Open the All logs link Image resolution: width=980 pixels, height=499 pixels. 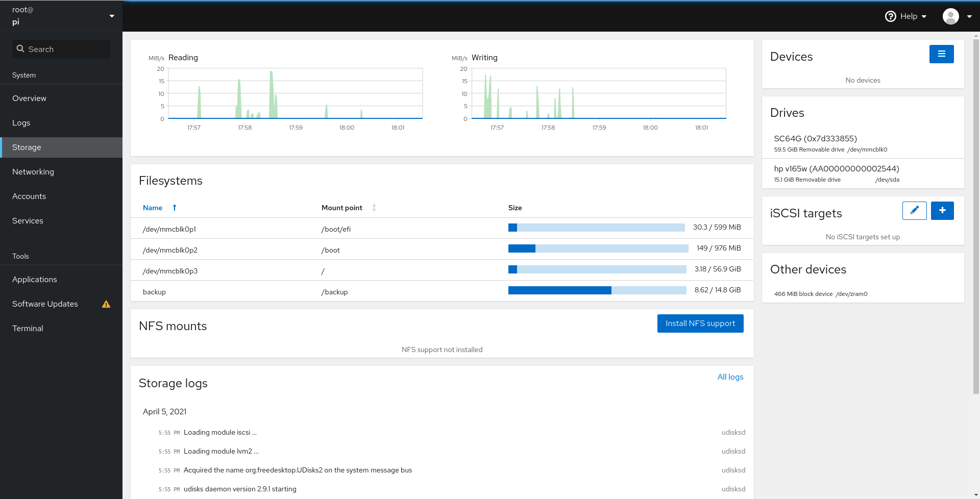730,377
